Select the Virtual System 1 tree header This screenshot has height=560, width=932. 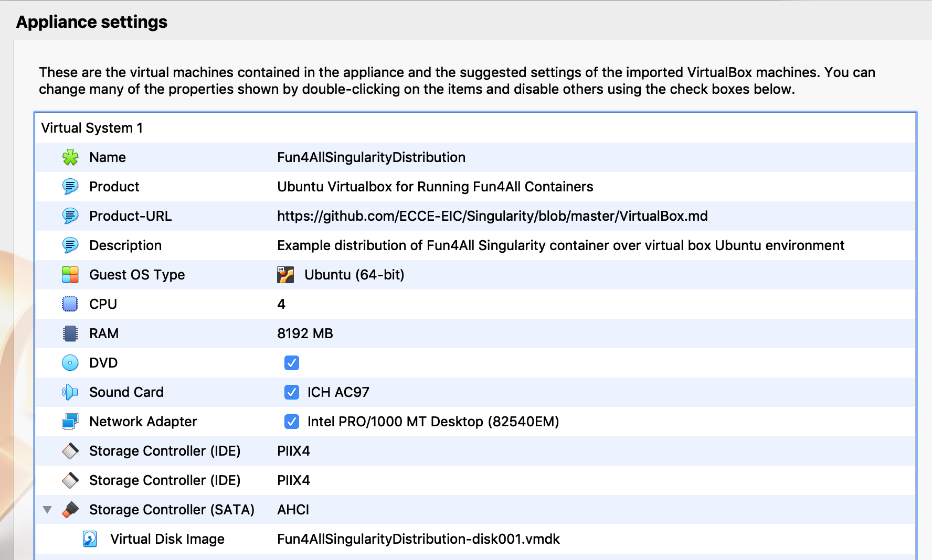point(92,128)
